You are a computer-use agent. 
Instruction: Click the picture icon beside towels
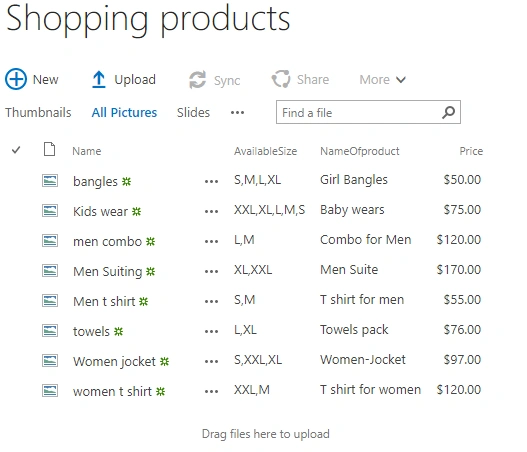point(50,330)
